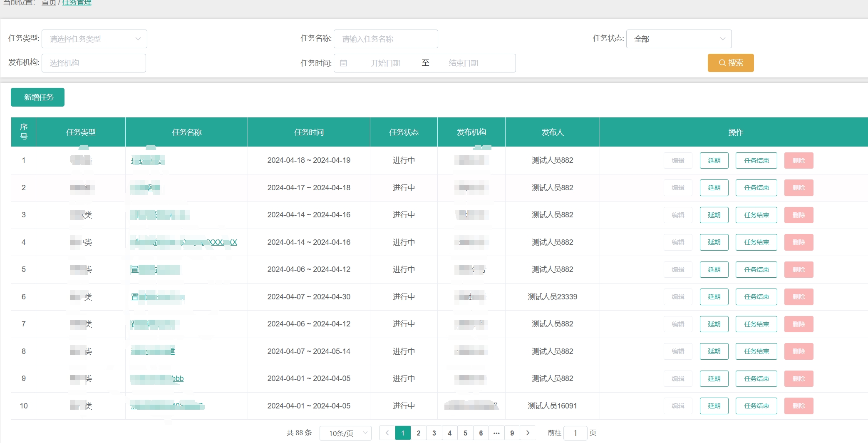
Task: Select page 5 in pagination
Action: click(465, 433)
